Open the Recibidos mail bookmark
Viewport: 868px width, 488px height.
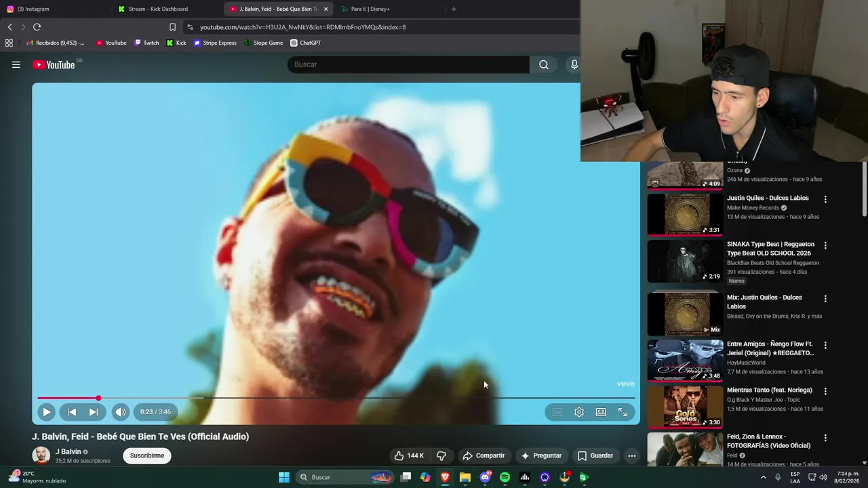pyautogui.click(x=56, y=43)
